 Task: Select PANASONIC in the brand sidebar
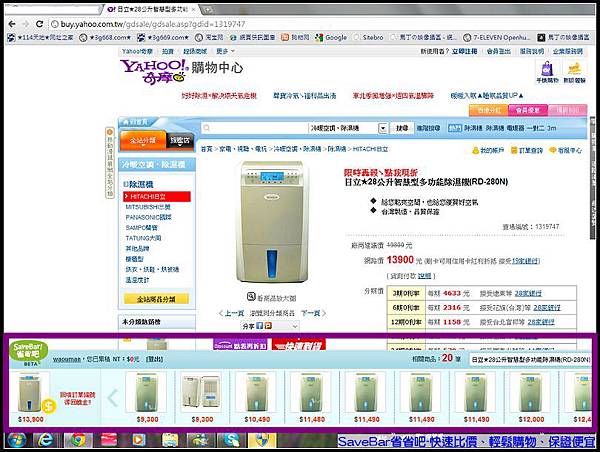pyautogui.click(x=148, y=217)
